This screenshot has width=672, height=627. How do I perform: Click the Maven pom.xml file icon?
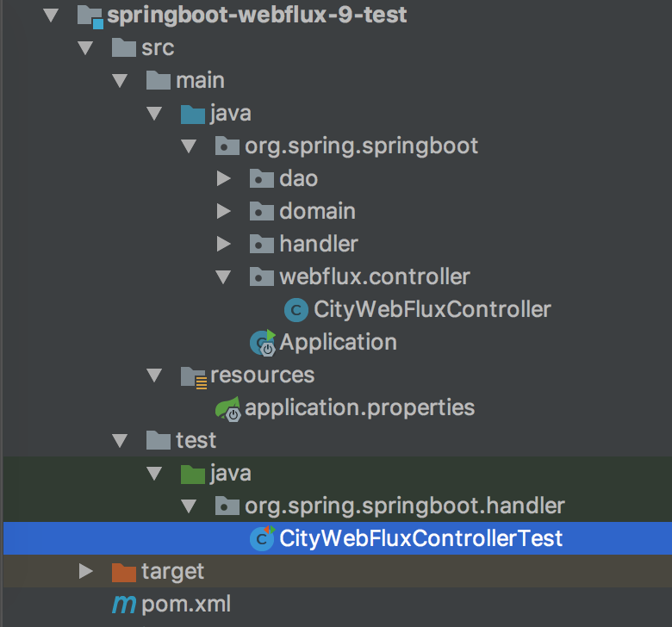124,605
